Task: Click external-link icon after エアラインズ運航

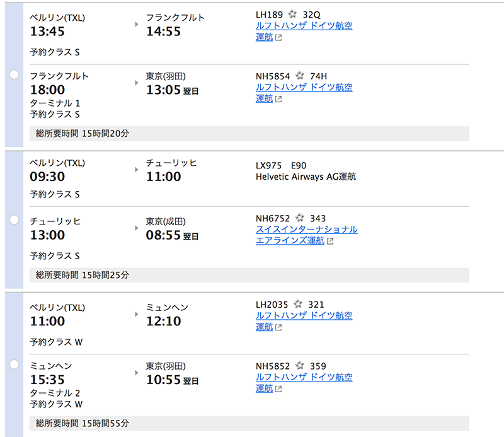Action: [329, 241]
